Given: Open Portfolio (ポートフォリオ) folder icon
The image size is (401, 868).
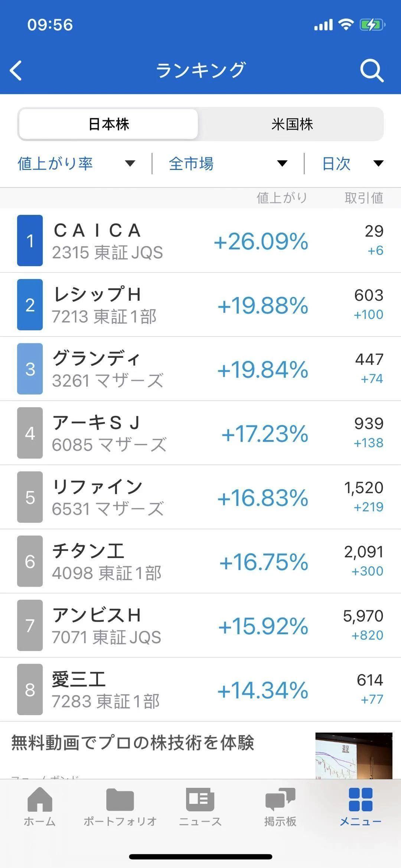Looking at the screenshot, I should pyautogui.click(x=120, y=799).
